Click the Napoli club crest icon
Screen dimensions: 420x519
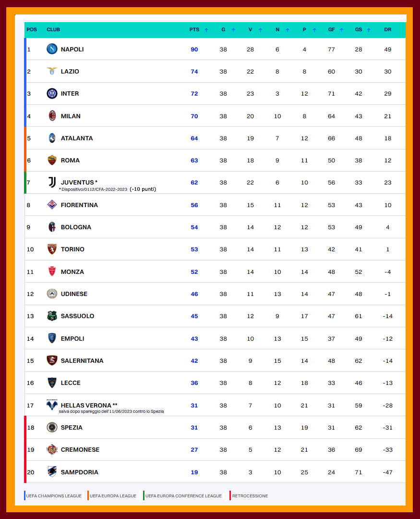[52, 49]
